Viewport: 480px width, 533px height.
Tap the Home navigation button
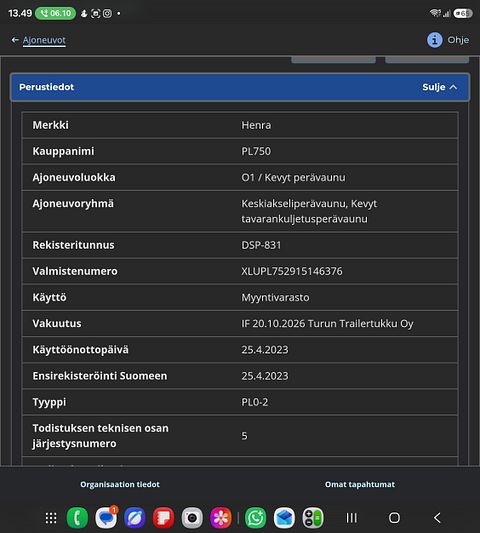tap(394, 518)
